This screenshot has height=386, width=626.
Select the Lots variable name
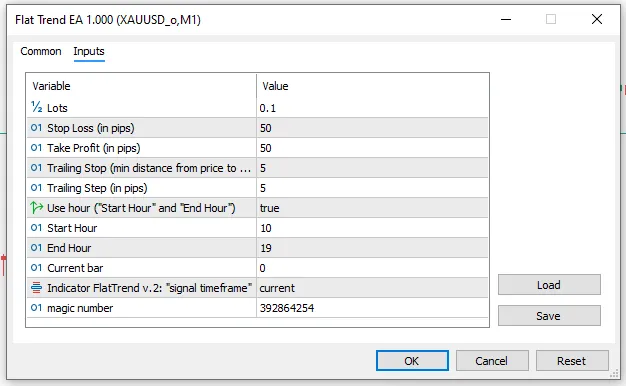click(x=57, y=108)
